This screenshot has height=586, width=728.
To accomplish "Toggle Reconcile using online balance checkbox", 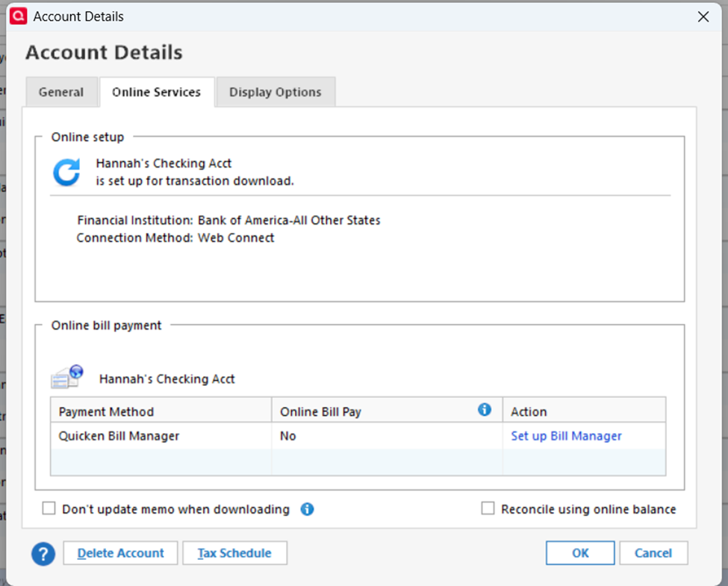I will [488, 509].
